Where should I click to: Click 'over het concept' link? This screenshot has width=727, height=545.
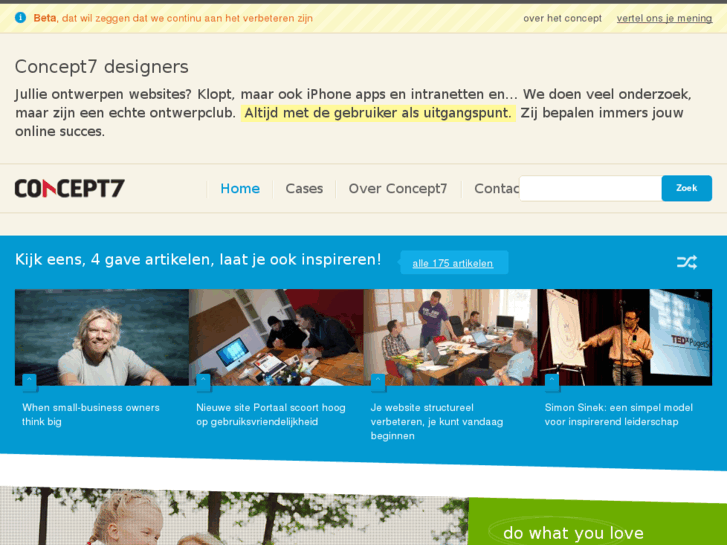[x=562, y=18]
